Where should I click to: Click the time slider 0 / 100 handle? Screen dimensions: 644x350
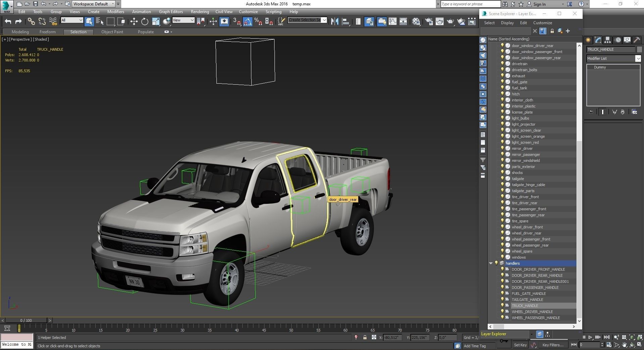pos(26,320)
